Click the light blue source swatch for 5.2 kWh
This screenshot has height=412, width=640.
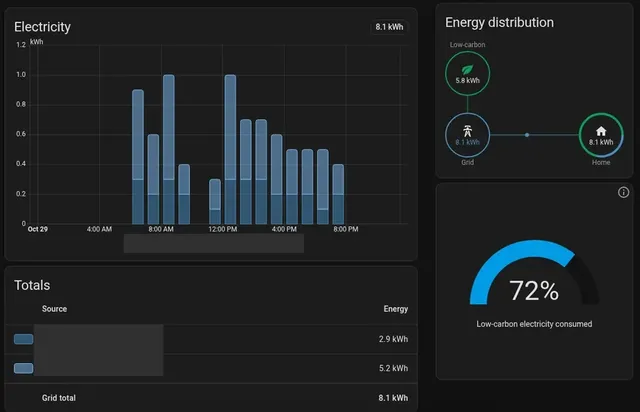23,368
